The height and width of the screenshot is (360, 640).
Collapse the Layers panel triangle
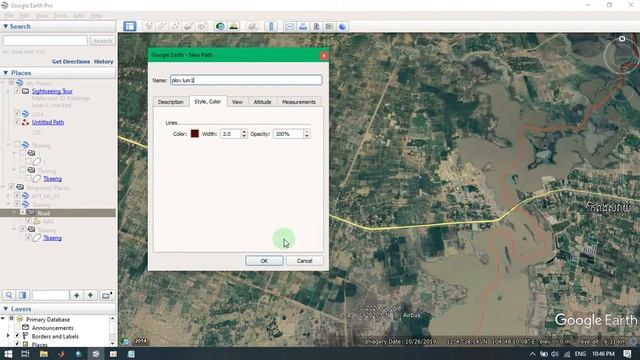coord(5,309)
